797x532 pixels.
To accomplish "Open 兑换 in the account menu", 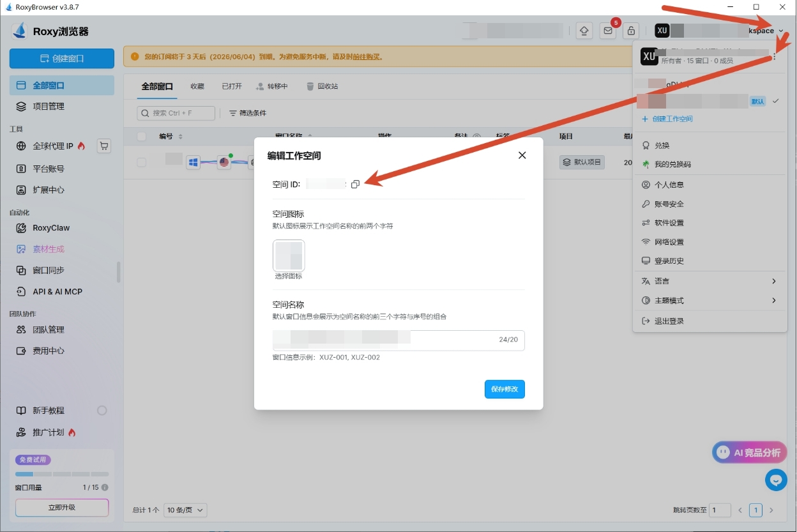I will (x=709, y=146).
